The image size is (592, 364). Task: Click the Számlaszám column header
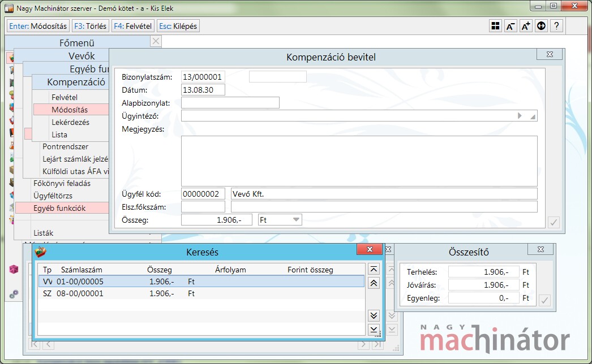click(81, 270)
